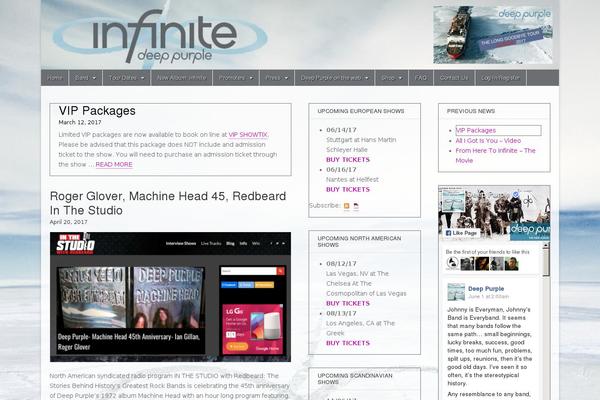The image size is (600, 400).
Task: Click 'Stuttgart at Hans Martin Schleyer Halle' text
Action: [361, 145]
